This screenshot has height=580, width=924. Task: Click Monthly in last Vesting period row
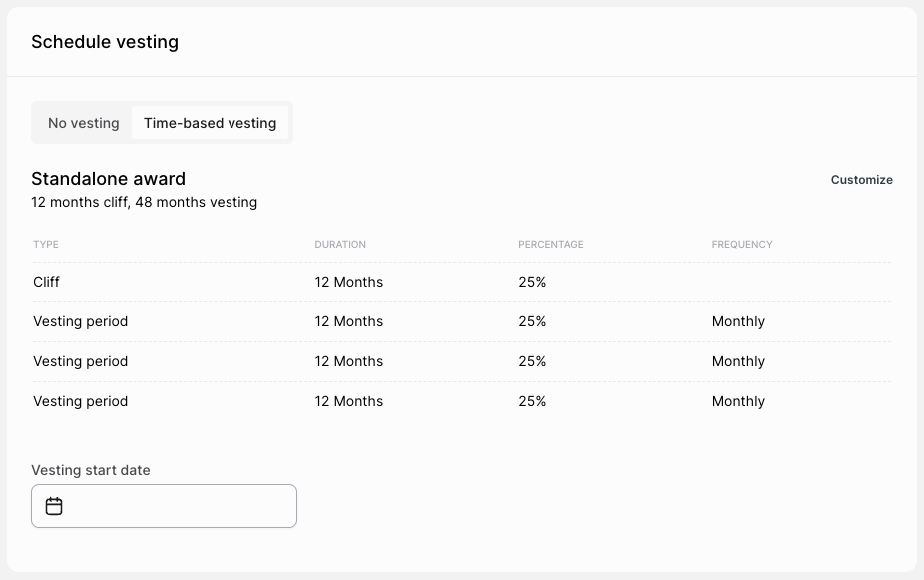(738, 401)
